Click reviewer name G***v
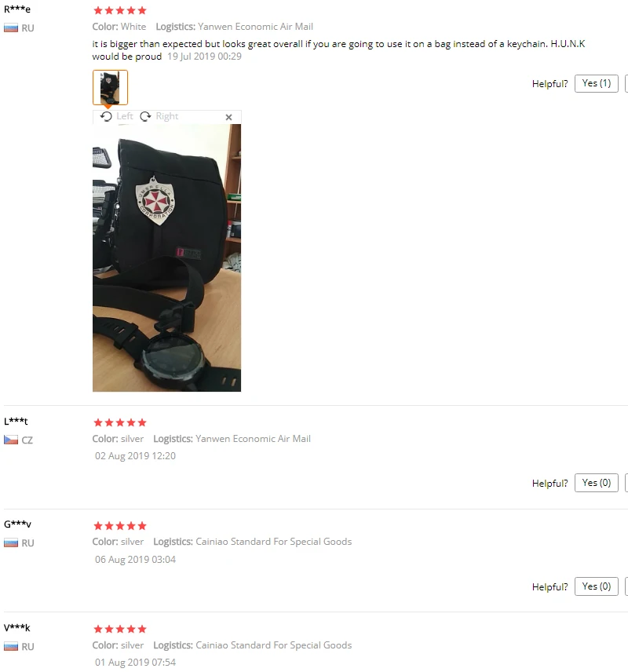The image size is (628, 672). click(17, 524)
